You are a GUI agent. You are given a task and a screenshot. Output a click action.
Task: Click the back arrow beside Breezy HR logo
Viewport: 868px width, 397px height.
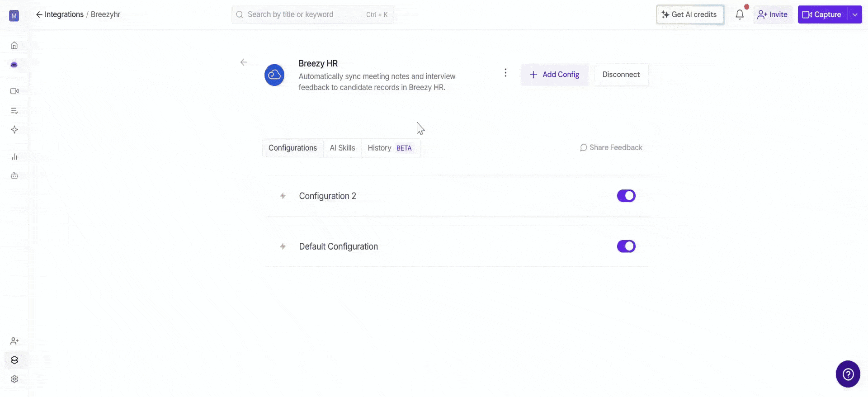[244, 62]
